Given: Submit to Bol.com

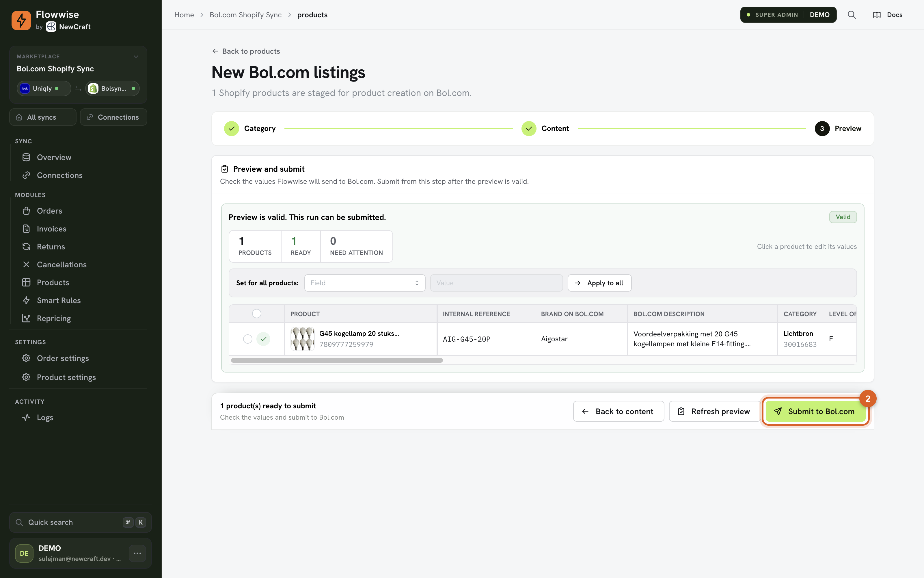Looking at the screenshot, I should tap(815, 411).
